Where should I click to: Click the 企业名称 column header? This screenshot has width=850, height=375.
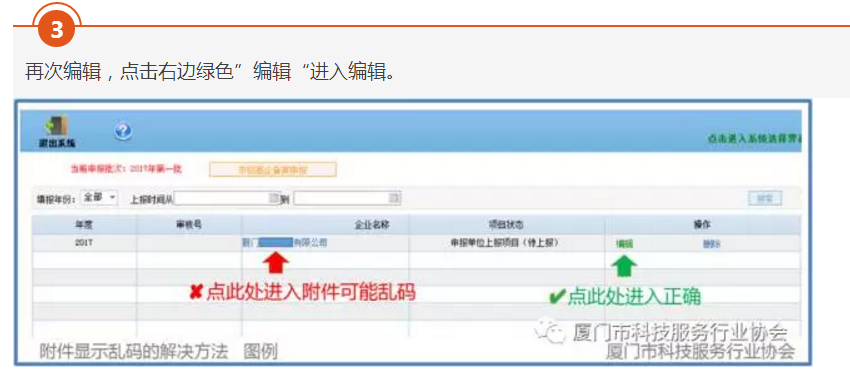(x=373, y=224)
